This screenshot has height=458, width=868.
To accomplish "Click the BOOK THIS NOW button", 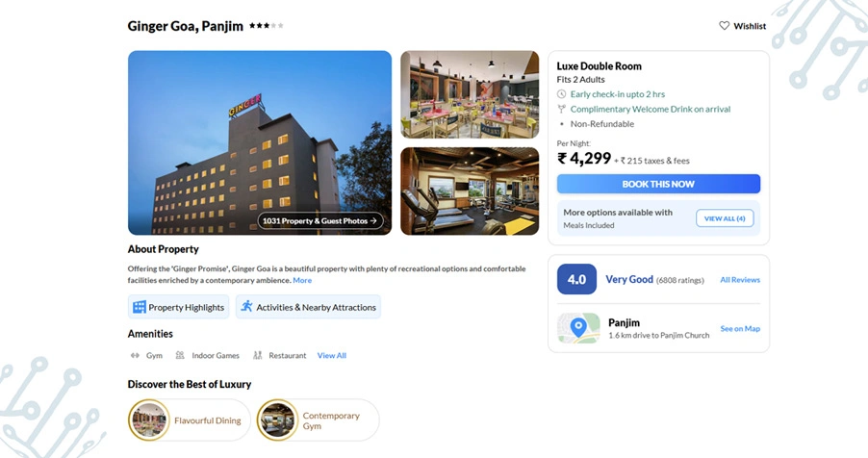I will (658, 184).
